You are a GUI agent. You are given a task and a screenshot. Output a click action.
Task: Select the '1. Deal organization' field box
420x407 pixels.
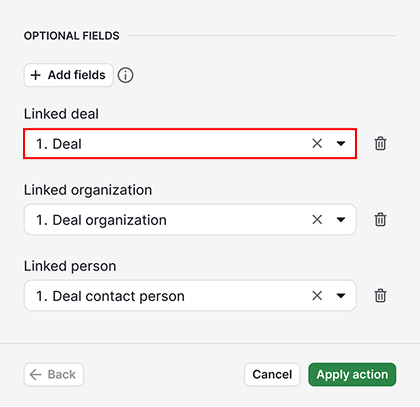click(x=190, y=220)
